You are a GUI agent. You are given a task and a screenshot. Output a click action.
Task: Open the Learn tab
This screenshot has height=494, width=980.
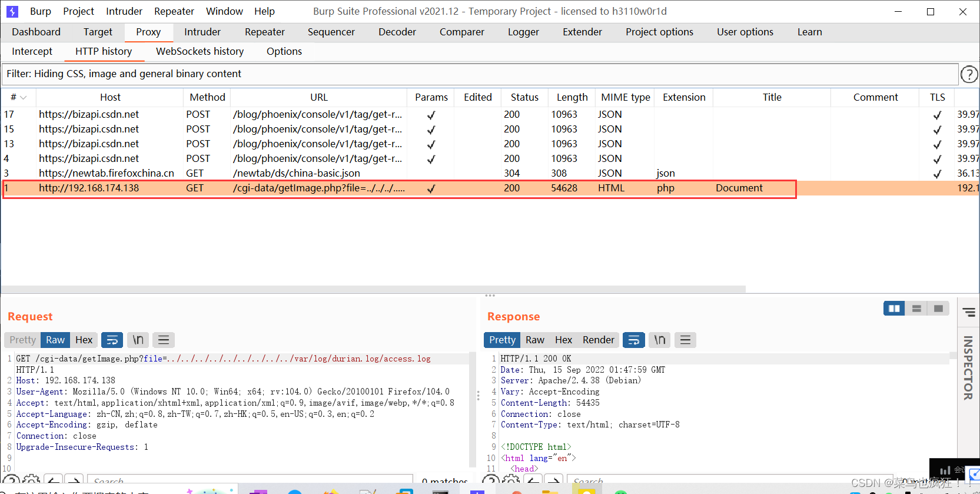pyautogui.click(x=810, y=32)
